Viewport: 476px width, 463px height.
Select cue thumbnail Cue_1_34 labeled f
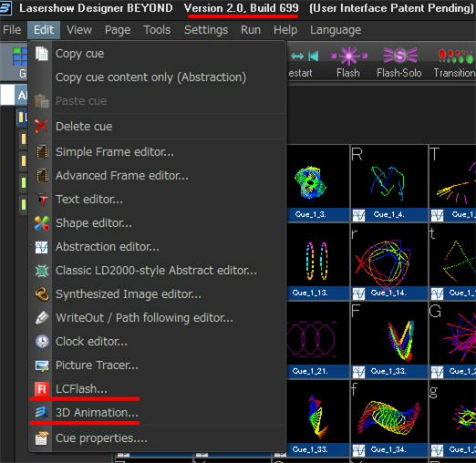click(389, 418)
